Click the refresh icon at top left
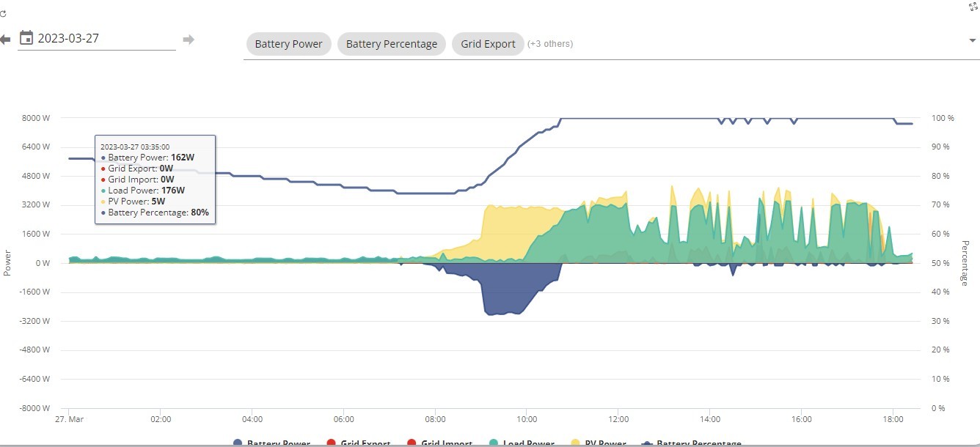 (3, 13)
